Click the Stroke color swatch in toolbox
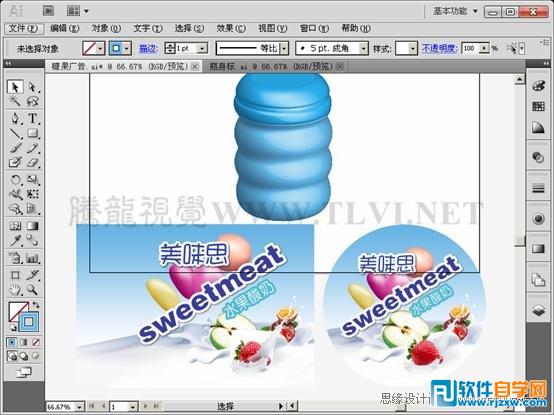The height and width of the screenshot is (415, 554). click(28, 321)
